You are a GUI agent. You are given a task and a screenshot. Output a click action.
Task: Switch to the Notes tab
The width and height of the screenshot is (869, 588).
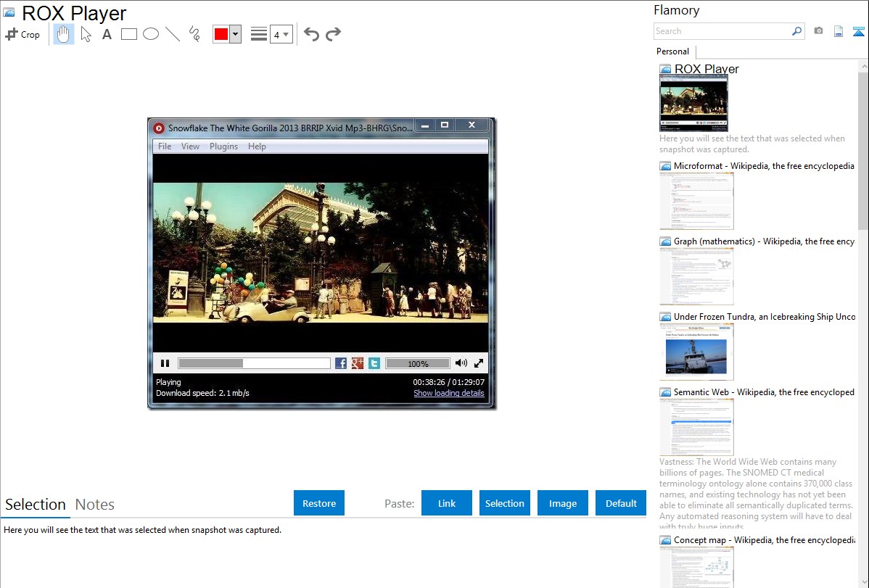[95, 505]
